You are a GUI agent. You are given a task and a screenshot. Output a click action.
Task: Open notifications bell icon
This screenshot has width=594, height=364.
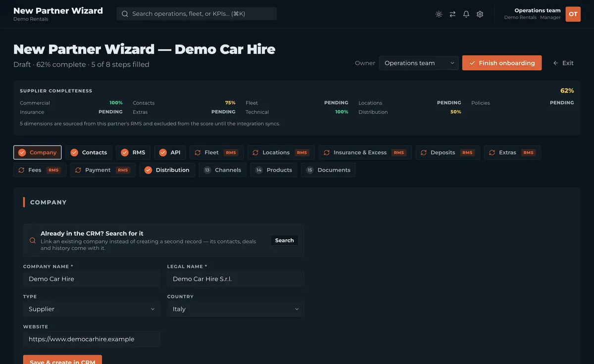click(x=466, y=14)
